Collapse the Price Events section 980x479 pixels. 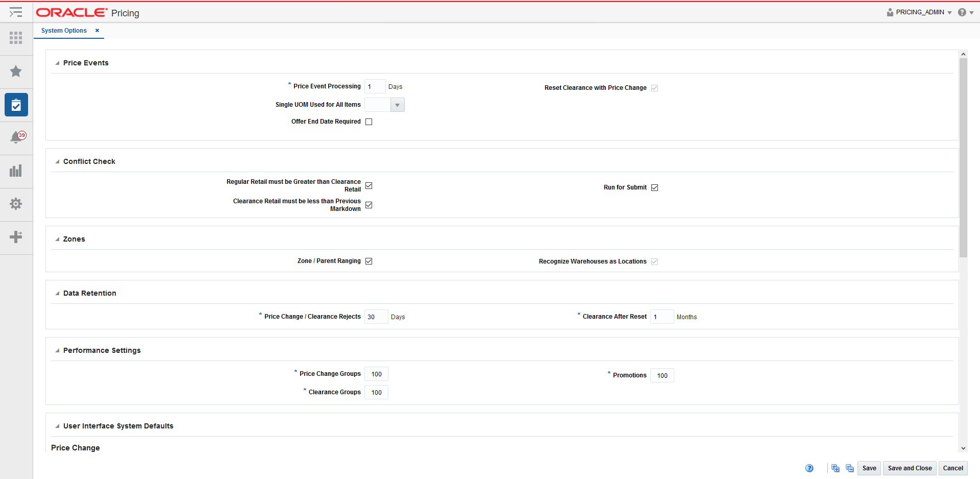[57, 63]
